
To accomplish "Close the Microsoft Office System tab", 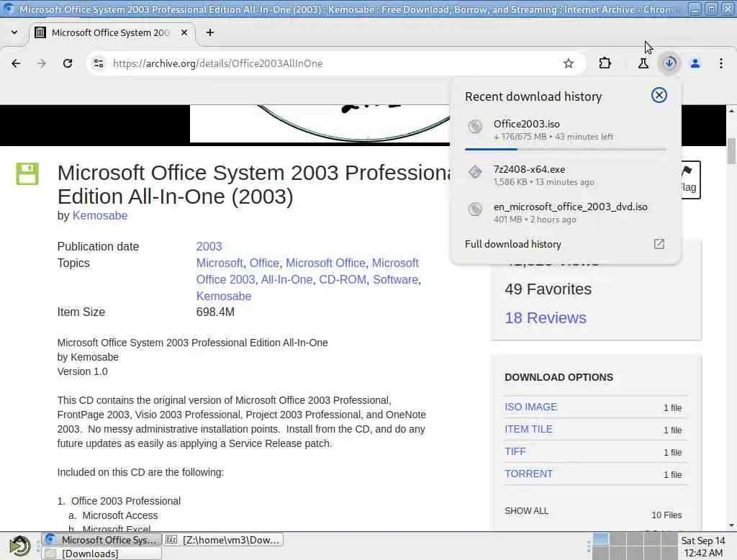I will tap(184, 32).
